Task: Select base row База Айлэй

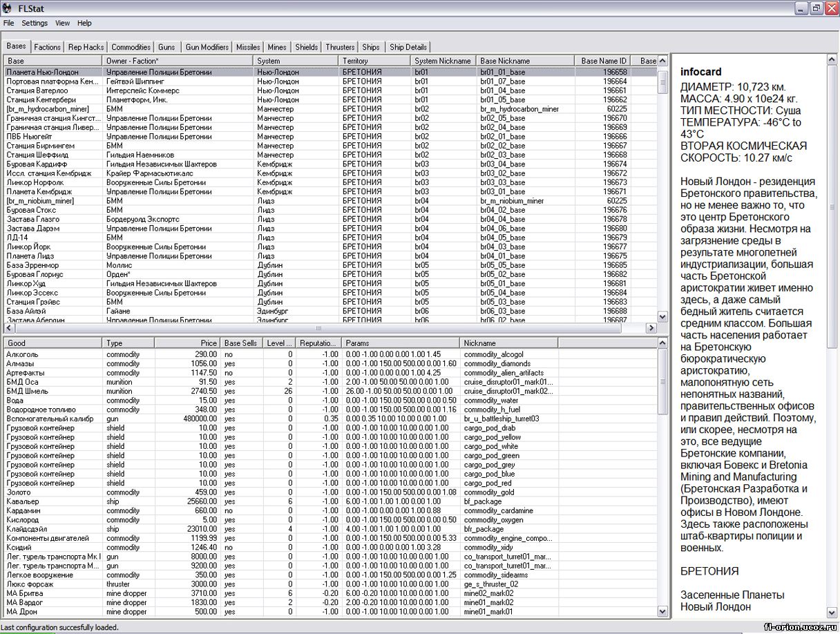Action: [x=330, y=311]
